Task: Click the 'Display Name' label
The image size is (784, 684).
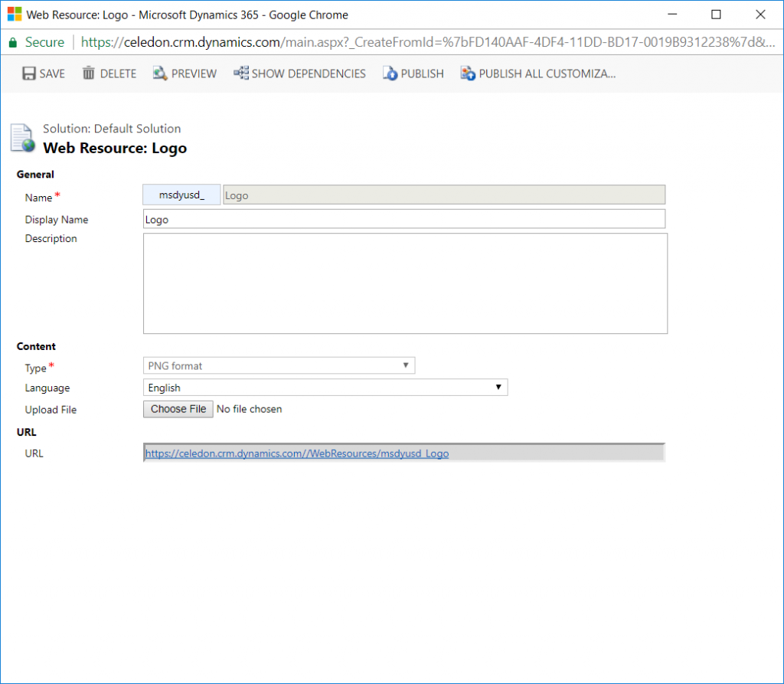Action: pyautogui.click(x=57, y=220)
